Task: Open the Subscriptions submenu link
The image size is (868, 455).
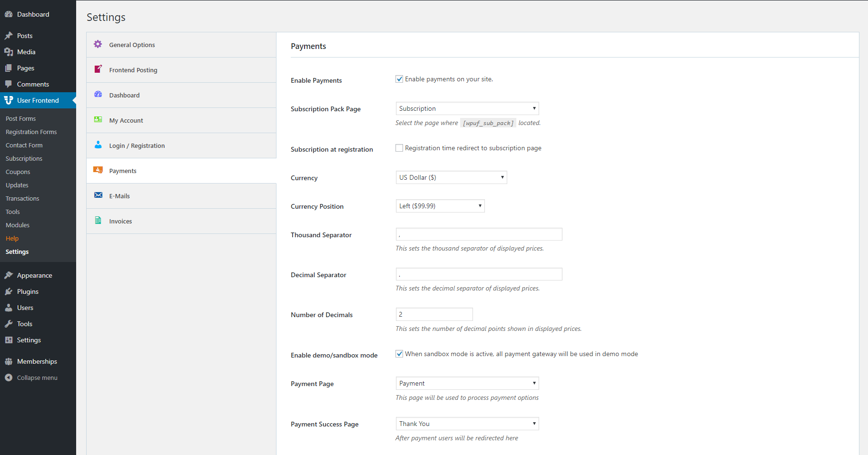Action: (x=24, y=158)
